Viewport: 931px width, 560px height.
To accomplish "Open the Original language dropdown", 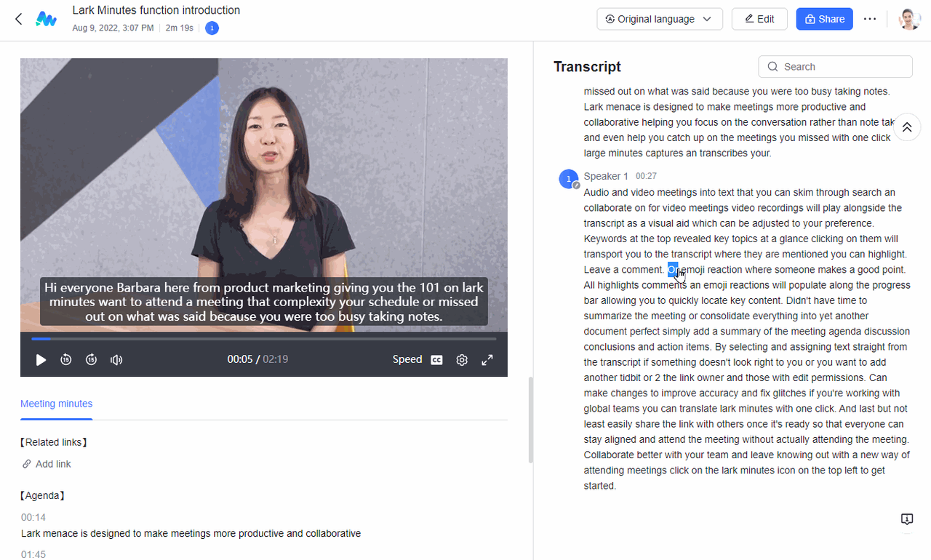I will point(660,19).
